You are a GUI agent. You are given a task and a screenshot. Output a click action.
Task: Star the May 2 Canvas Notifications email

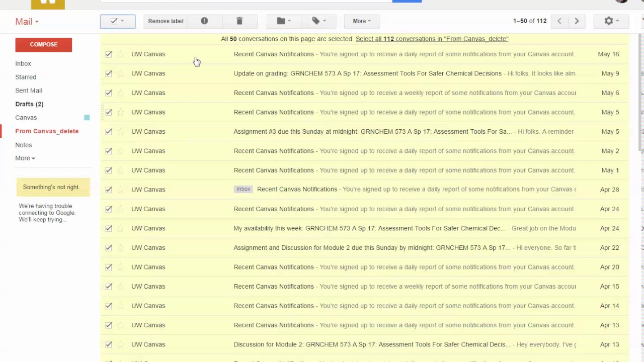click(x=120, y=151)
